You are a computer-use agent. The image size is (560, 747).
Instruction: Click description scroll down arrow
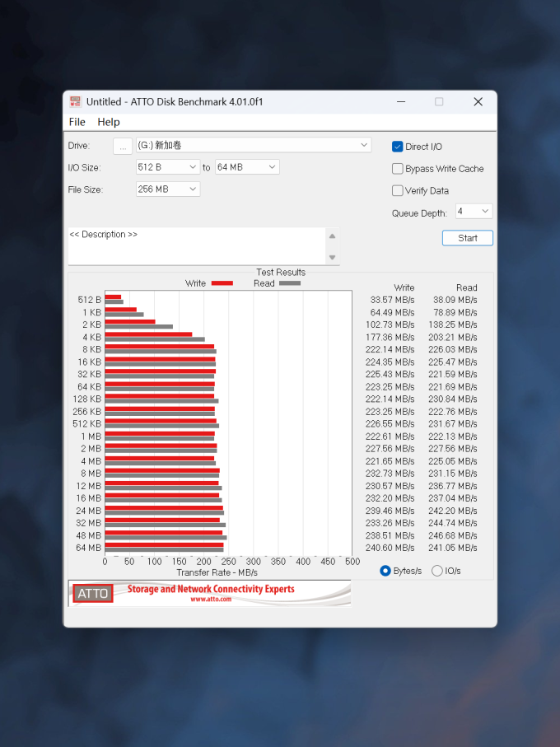[x=333, y=257]
